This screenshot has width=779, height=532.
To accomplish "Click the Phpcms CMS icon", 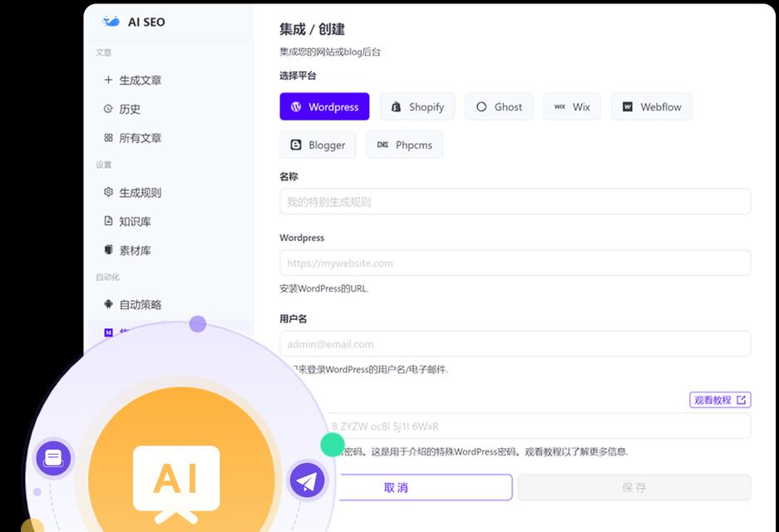I will click(382, 145).
